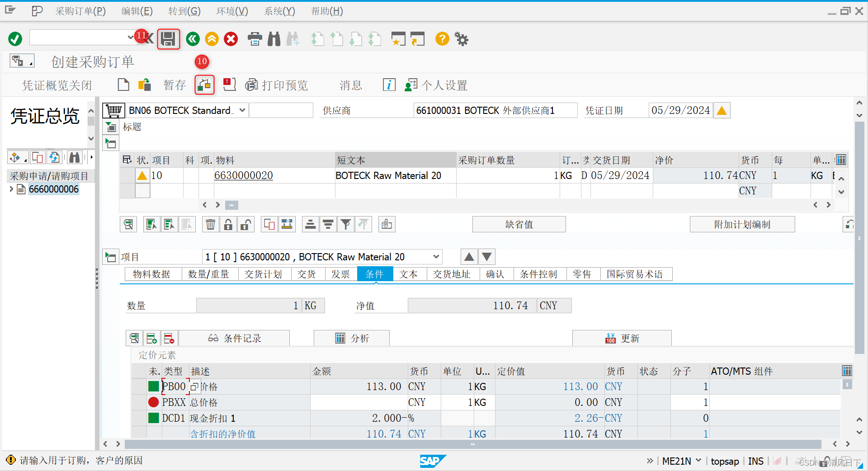The width and height of the screenshot is (868, 471).
Task: Click the document overview binoculars icon
Action: pos(74,157)
